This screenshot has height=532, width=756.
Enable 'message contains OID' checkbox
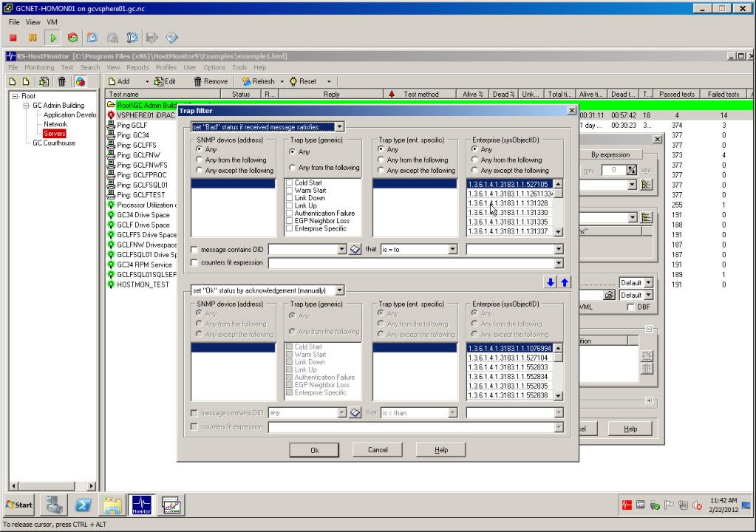pos(194,250)
